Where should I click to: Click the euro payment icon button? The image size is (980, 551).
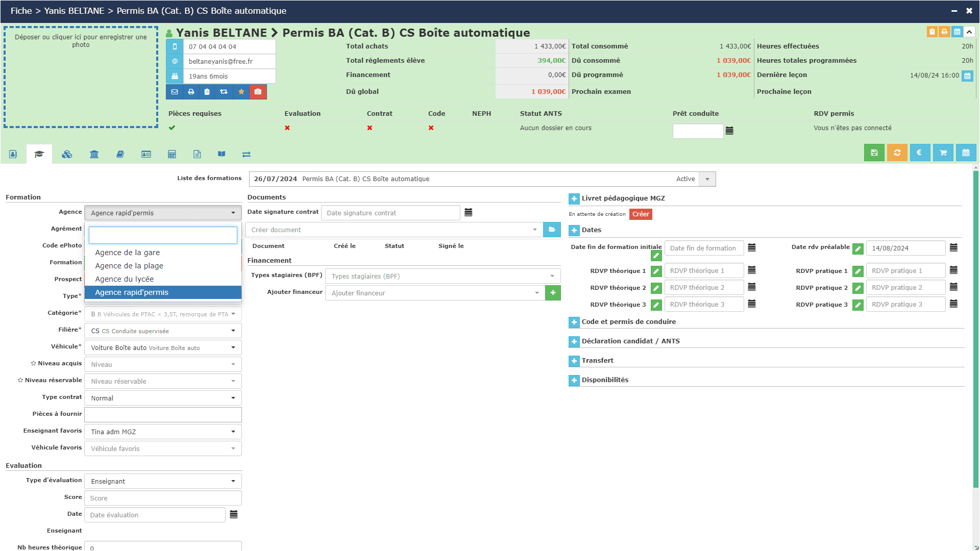click(920, 153)
